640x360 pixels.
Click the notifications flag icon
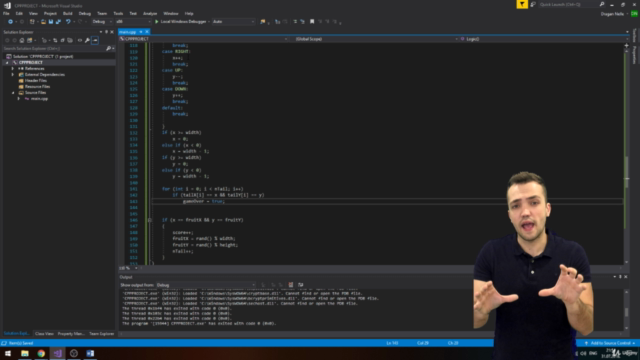522,4
